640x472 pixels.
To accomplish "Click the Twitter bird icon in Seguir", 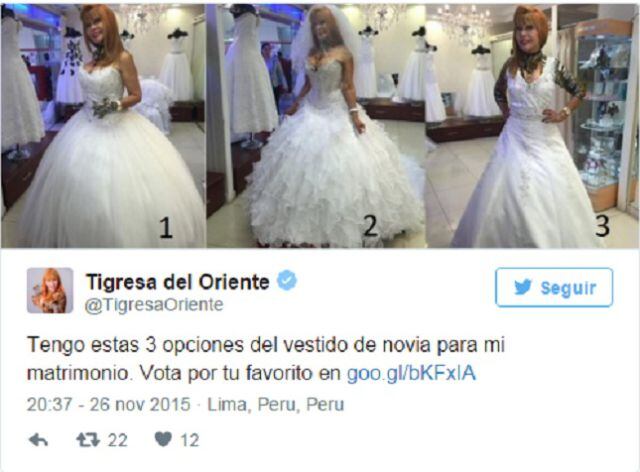I will coord(523,287).
